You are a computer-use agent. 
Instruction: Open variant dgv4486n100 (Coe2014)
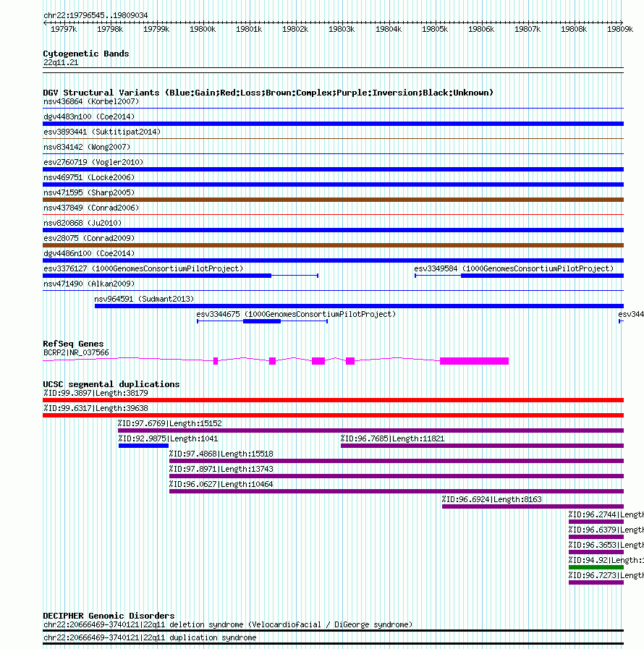pyautogui.click(x=89, y=253)
